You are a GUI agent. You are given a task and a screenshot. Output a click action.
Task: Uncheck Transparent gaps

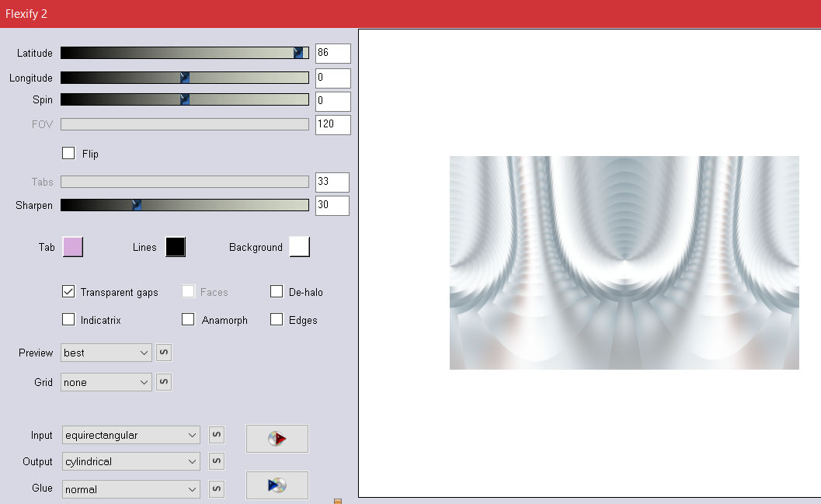point(68,292)
